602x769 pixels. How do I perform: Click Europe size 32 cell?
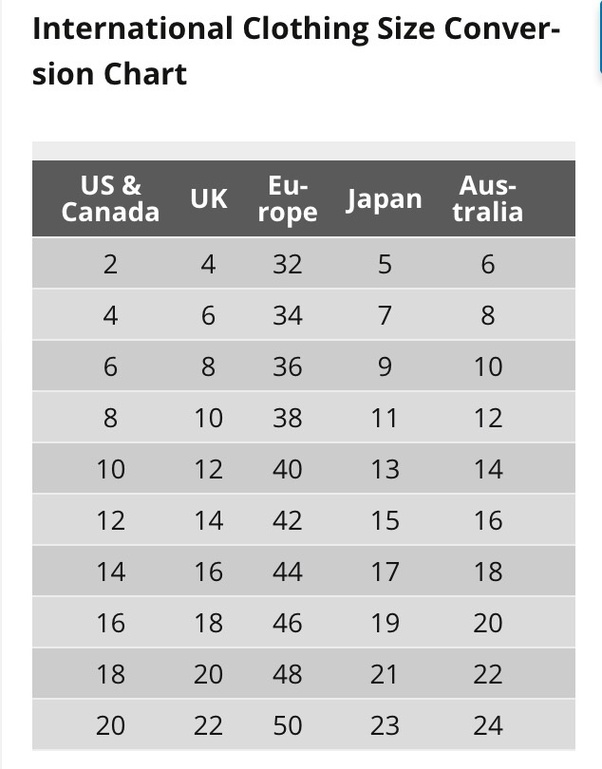tap(288, 264)
